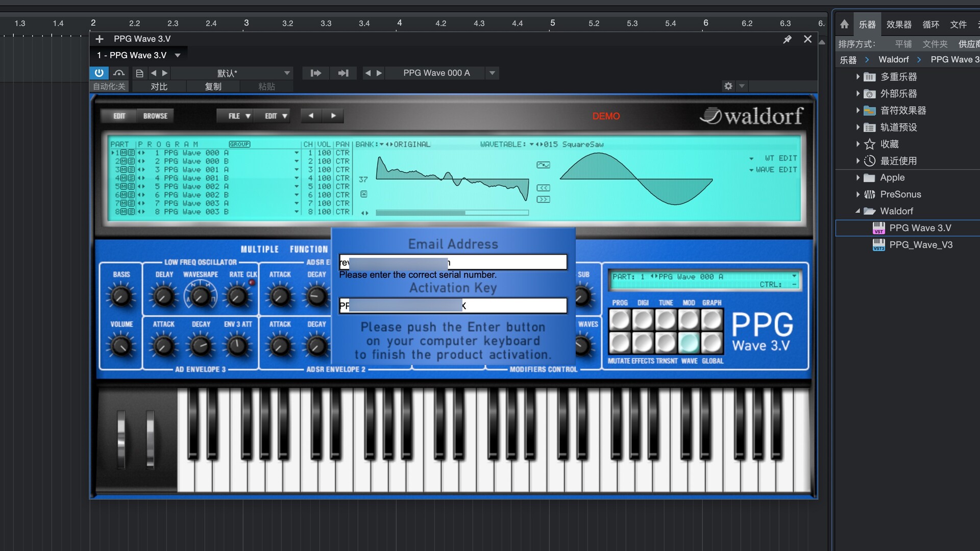Mute part 1 with M button

pos(124,153)
